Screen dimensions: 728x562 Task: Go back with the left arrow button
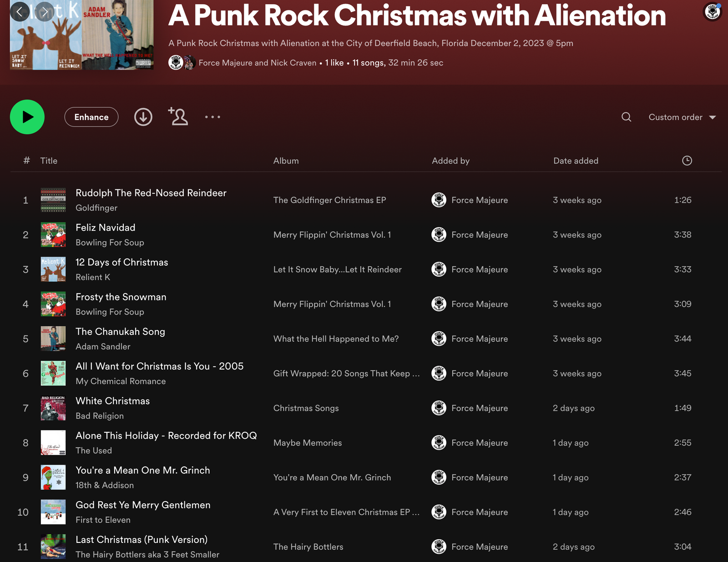click(x=20, y=12)
